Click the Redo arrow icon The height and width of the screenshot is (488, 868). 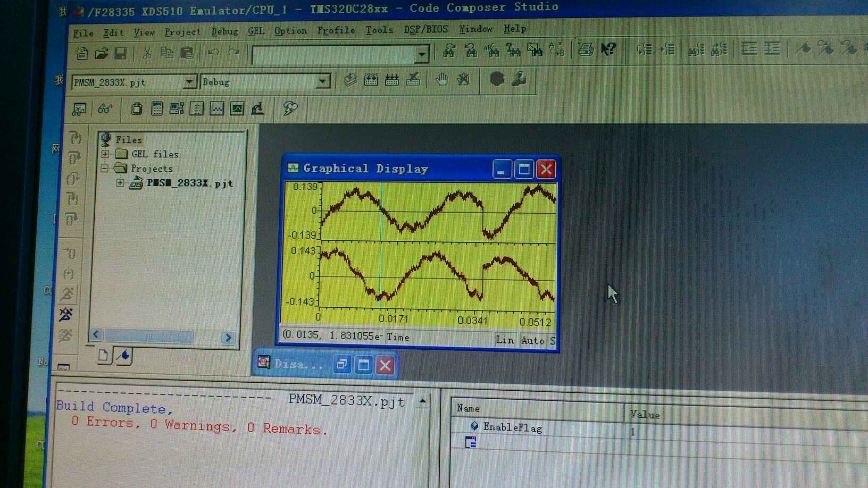point(233,52)
